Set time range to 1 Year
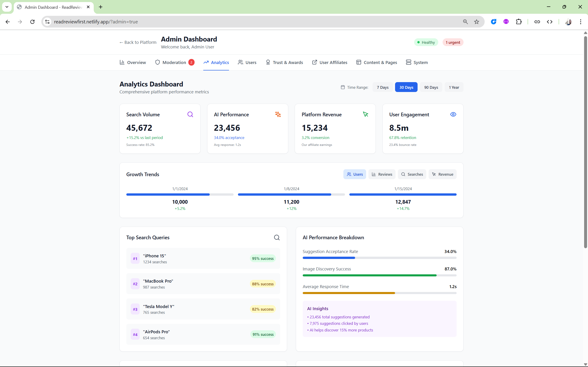Viewport: 588px width, 367px height. pyautogui.click(x=454, y=87)
